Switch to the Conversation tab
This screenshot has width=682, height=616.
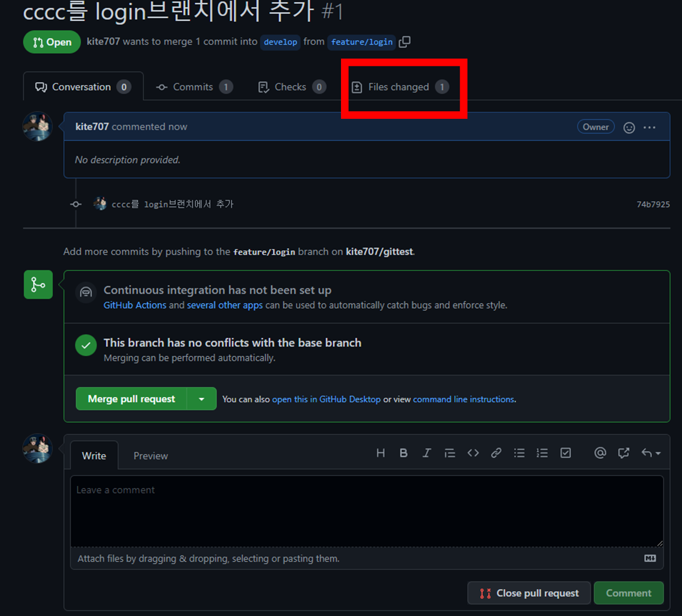tap(83, 87)
